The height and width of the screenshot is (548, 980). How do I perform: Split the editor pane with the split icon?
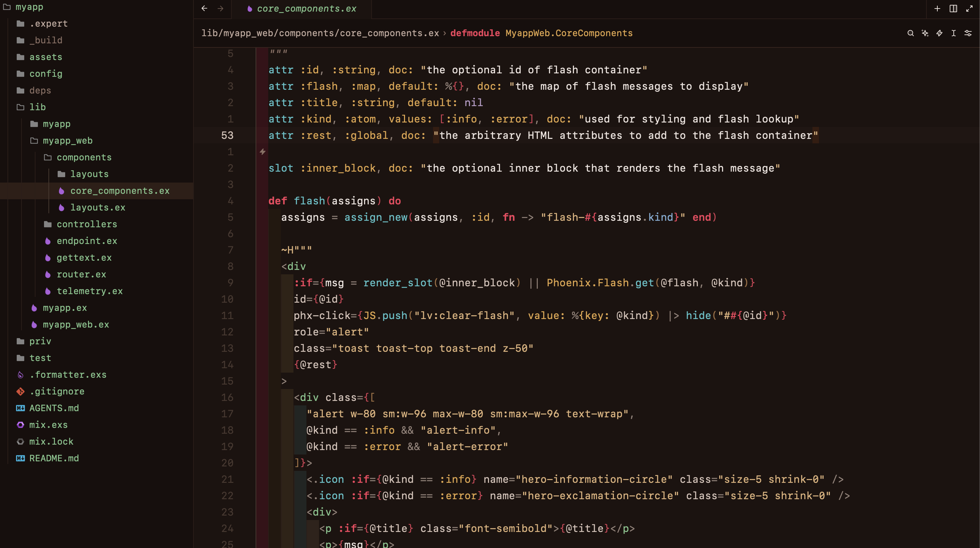coord(953,9)
